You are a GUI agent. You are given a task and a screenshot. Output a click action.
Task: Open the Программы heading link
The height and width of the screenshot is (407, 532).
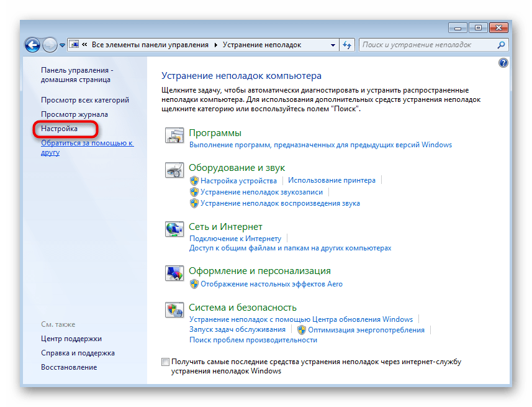click(x=215, y=133)
